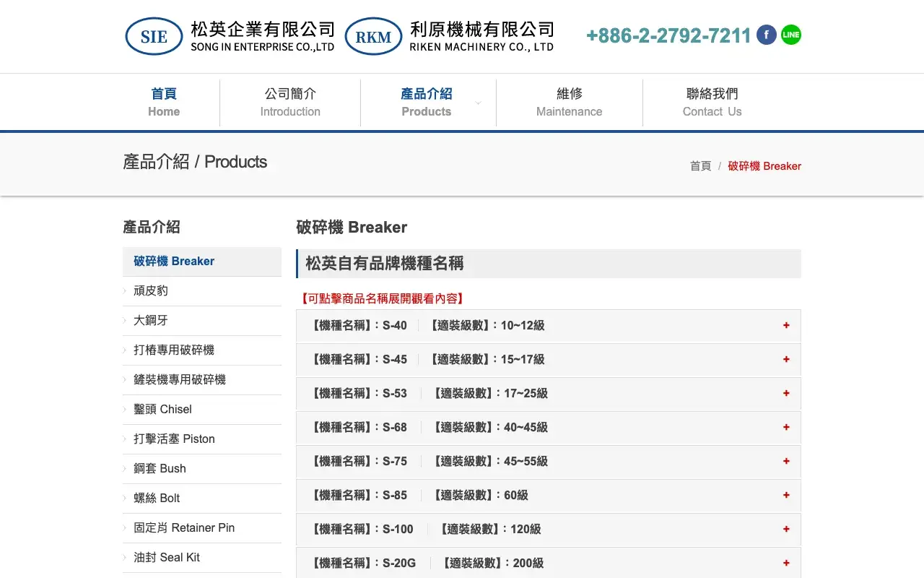Open 聯絡我們 Contact Us menu item
The width and height of the screenshot is (924, 578).
[712, 103]
